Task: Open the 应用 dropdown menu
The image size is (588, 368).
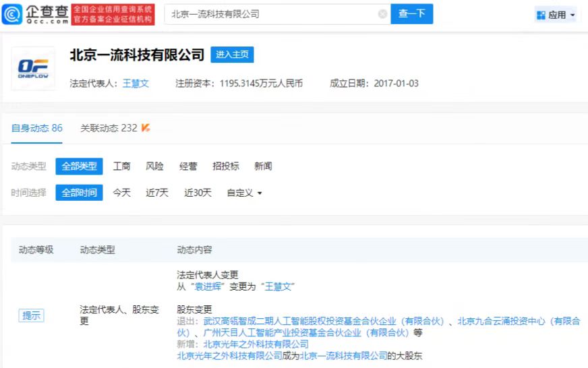Action: [556, 15]
